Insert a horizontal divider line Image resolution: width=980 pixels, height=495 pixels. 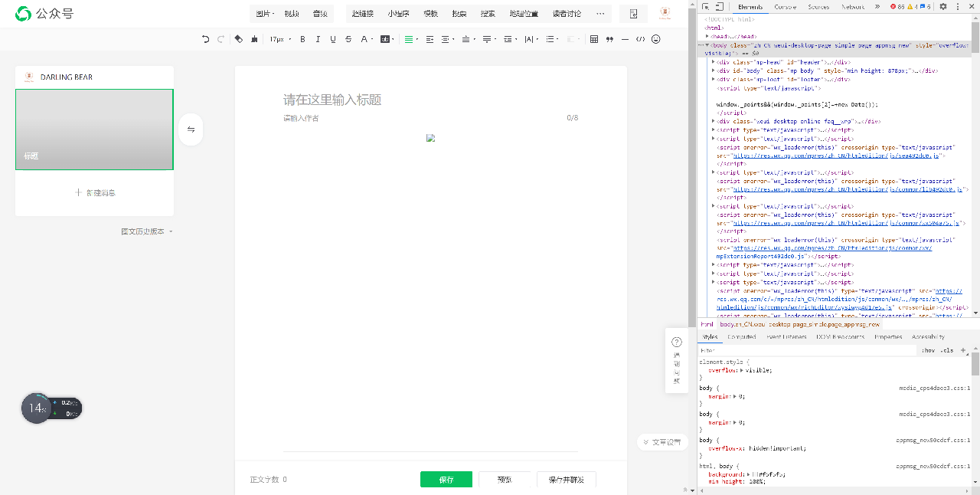625,39
